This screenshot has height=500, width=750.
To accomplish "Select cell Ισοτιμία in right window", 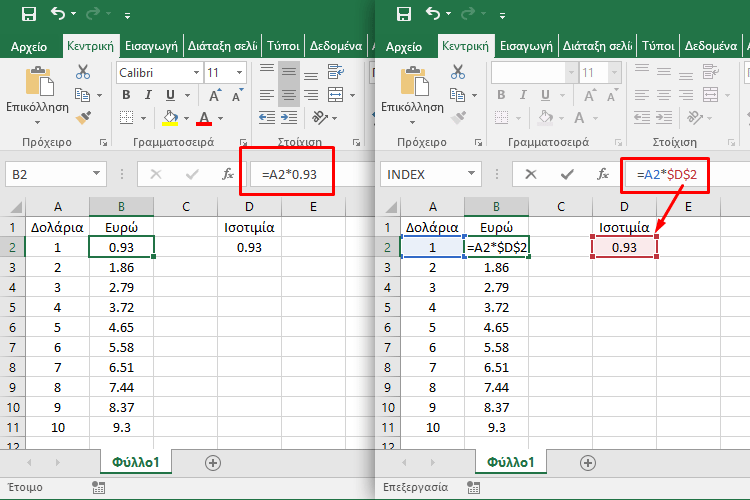I will [x=624, y=227].
